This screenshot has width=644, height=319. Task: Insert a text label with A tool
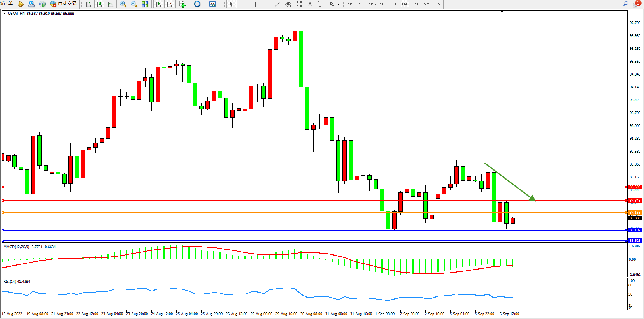[x=310, y=4]
